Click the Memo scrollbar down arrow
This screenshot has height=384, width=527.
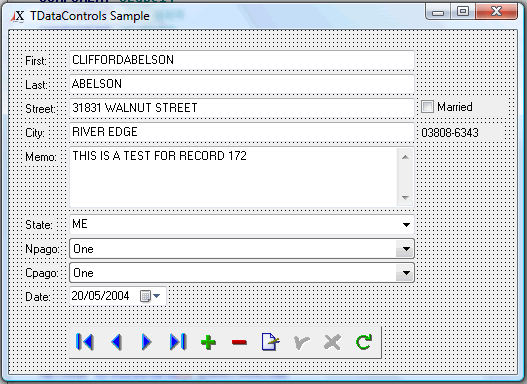pos(405,198)
